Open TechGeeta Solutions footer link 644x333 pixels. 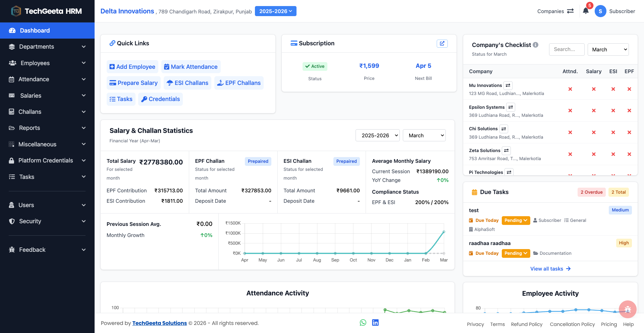click(x=159, y=323)
